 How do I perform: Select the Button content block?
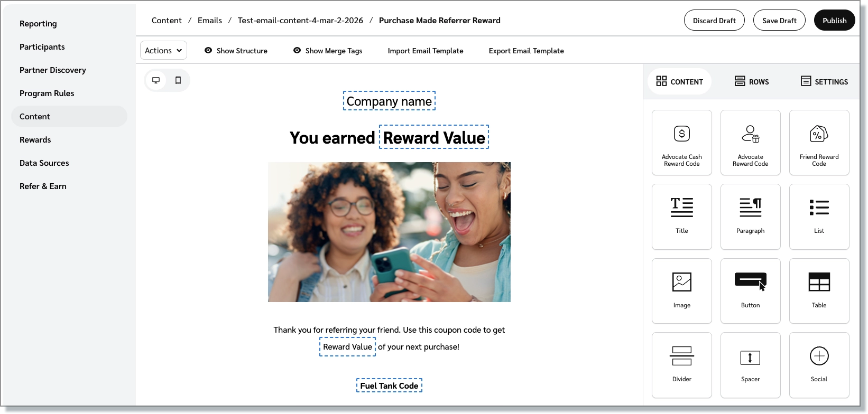click(x=750, y=291)
